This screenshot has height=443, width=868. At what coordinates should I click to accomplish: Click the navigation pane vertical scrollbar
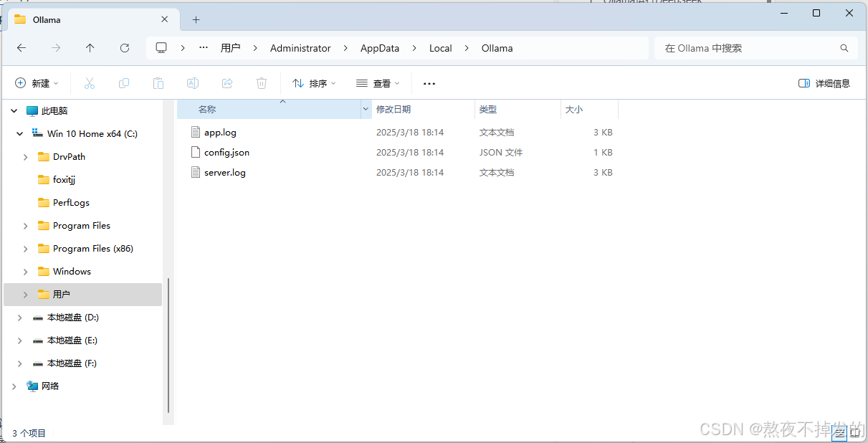(x=168, y=346)
